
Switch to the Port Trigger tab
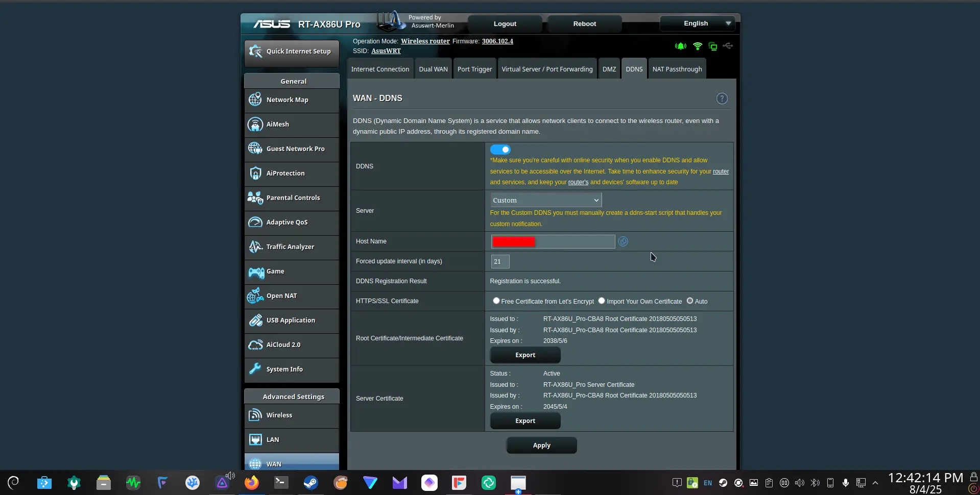474,69
